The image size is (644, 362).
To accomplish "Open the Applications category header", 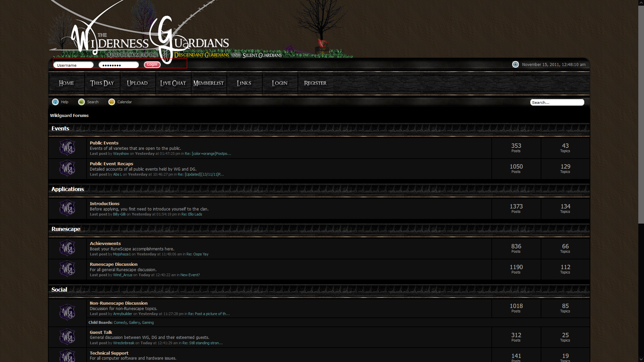I will tap(67, 189).
